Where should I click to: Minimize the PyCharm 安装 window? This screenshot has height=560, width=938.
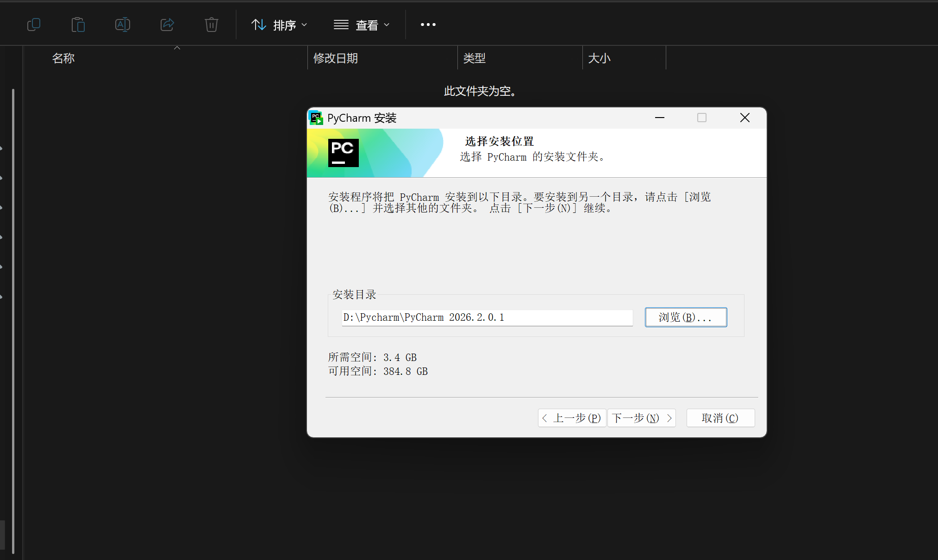tap(660, 118)
